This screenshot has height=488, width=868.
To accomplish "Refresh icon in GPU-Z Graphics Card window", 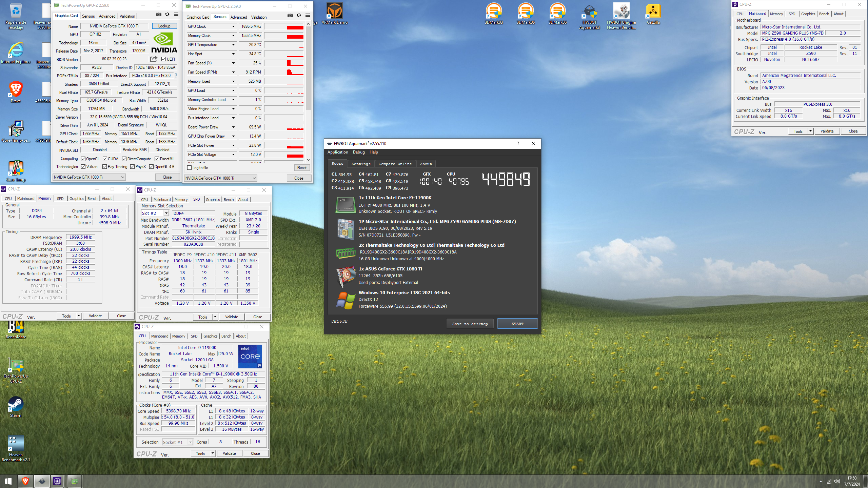I will pos(167,15).
